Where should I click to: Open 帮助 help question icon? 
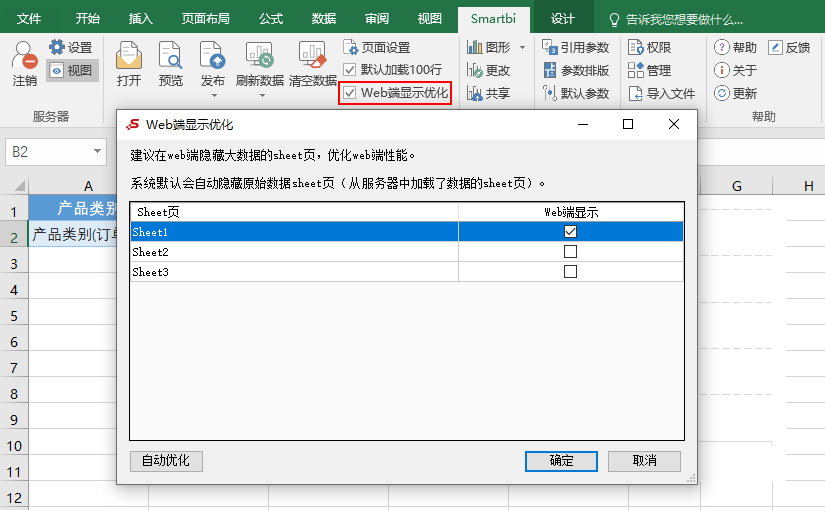(x=721, y=47)
